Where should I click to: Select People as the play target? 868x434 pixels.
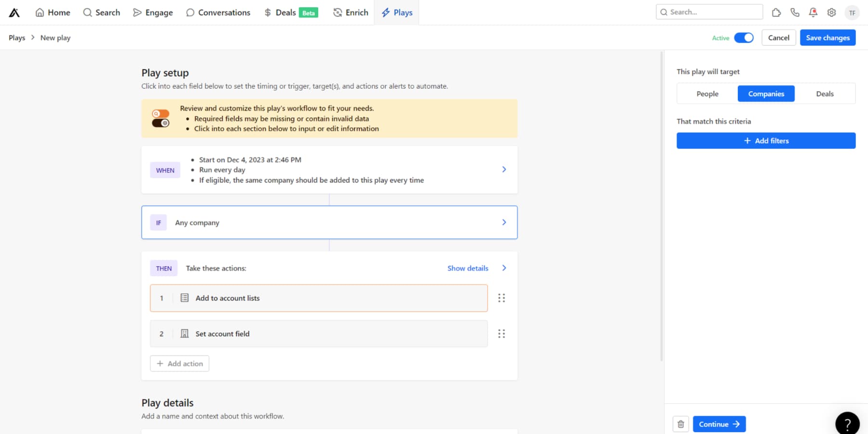pyautogui.click(x=706, y=94)
